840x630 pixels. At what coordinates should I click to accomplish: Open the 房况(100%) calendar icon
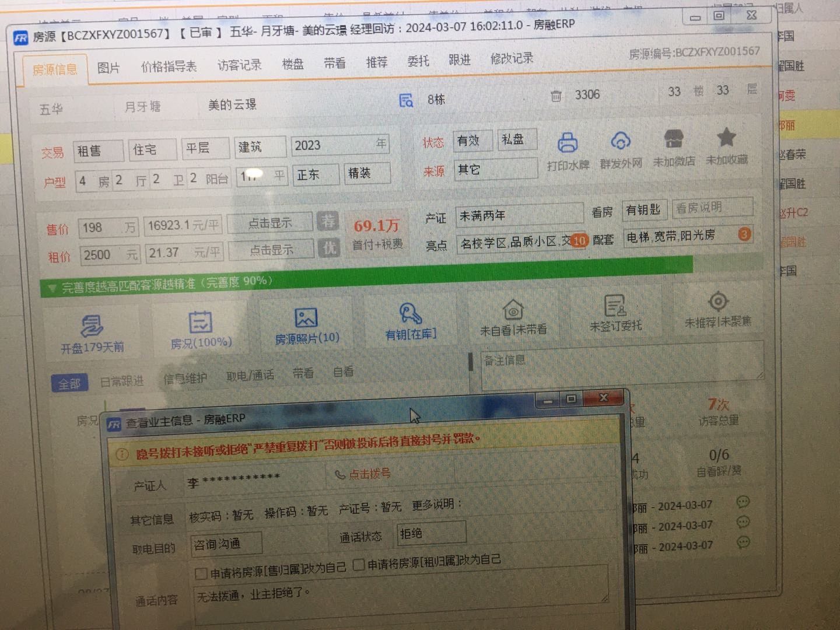coord(200,321)
